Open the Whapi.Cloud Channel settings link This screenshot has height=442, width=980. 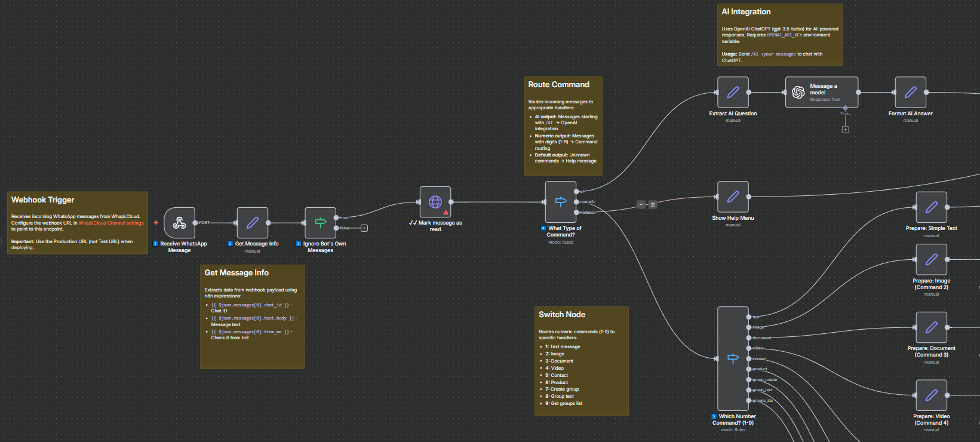pos(111,223)
